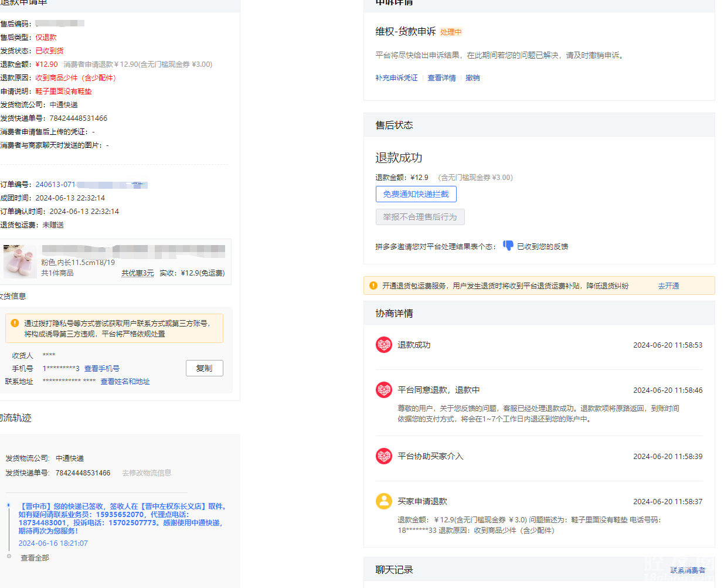Click 去修改物流信息 link
The width and height of the screenshot is (724, 588).
click(x=147, y=473)
